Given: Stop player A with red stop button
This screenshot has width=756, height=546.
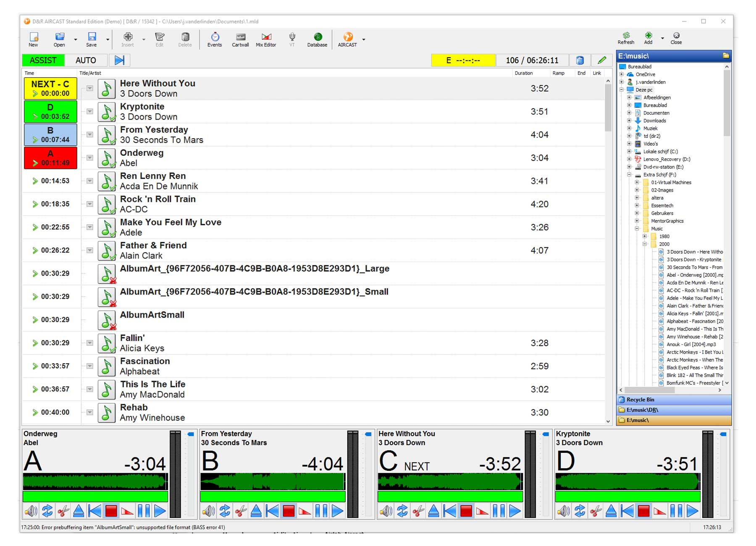Looking at the screenshot, I should coord(111,511).
